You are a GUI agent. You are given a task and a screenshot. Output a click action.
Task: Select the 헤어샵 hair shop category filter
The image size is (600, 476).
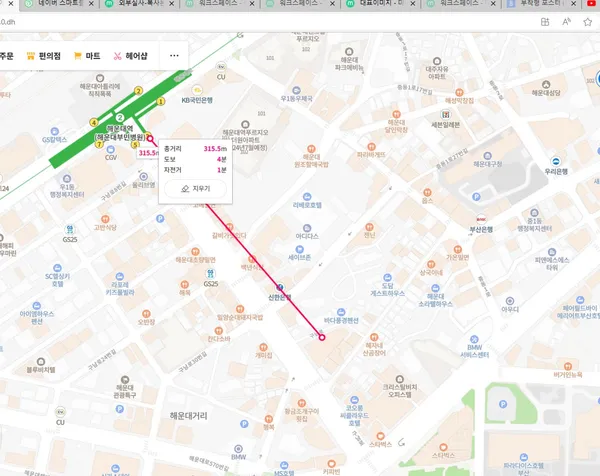tap(130, 56)
